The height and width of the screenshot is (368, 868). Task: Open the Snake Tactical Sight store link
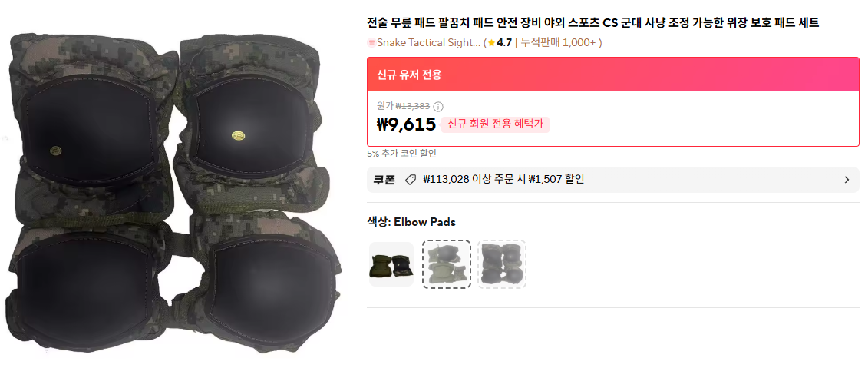(x=428, y=43)
